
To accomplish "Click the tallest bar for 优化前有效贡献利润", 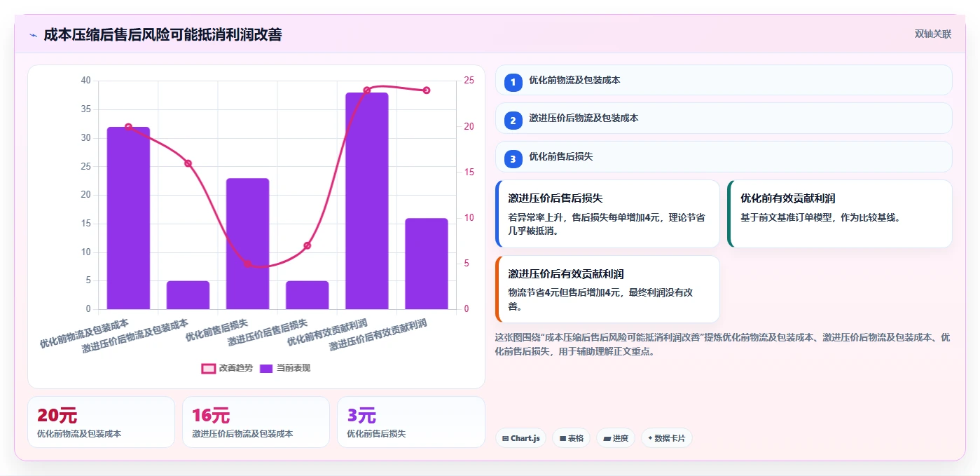I will (366, 200).
